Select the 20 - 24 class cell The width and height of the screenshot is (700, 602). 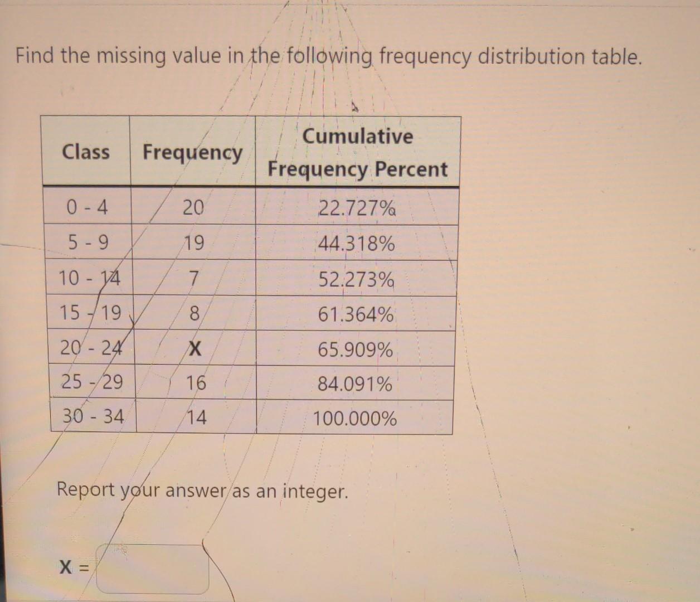pos(90,349)
